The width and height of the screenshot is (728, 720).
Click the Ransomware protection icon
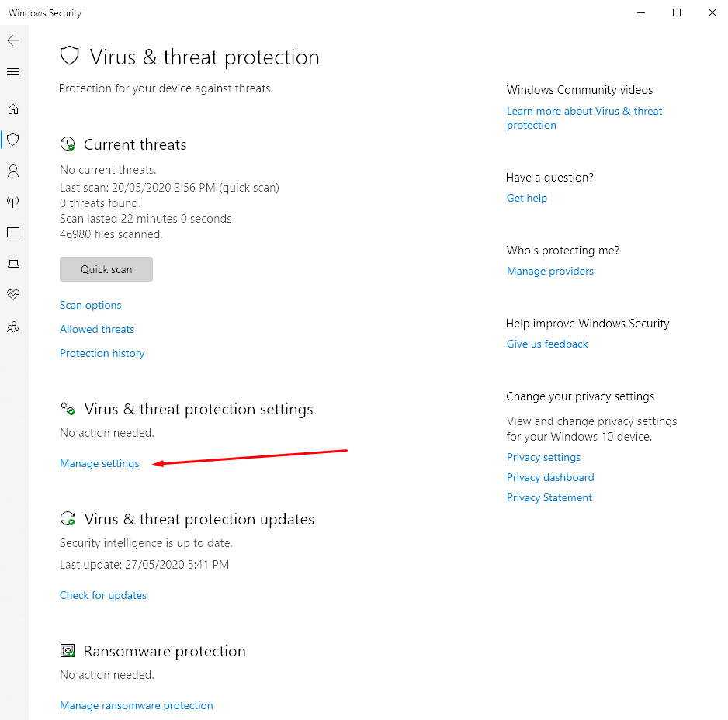68,651
